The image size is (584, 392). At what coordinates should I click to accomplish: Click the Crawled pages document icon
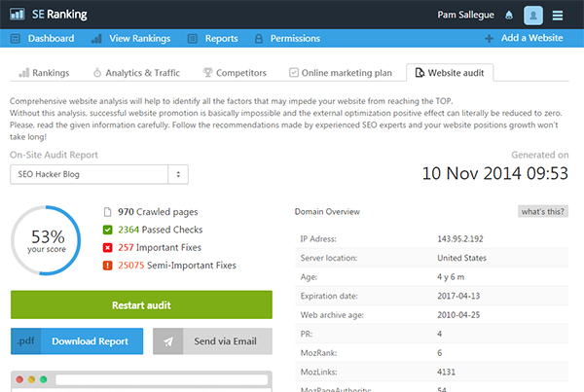tap(108, 212)
